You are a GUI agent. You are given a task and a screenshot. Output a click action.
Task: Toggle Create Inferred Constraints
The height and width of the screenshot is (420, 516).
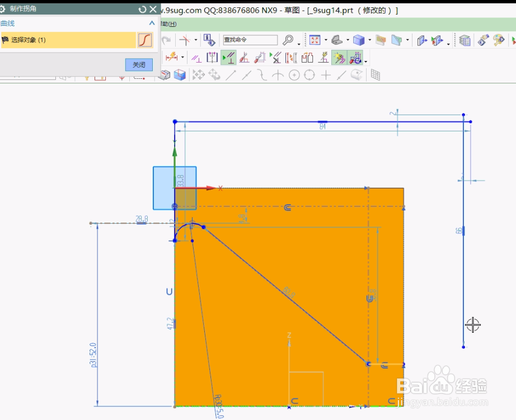click(339, 58)
